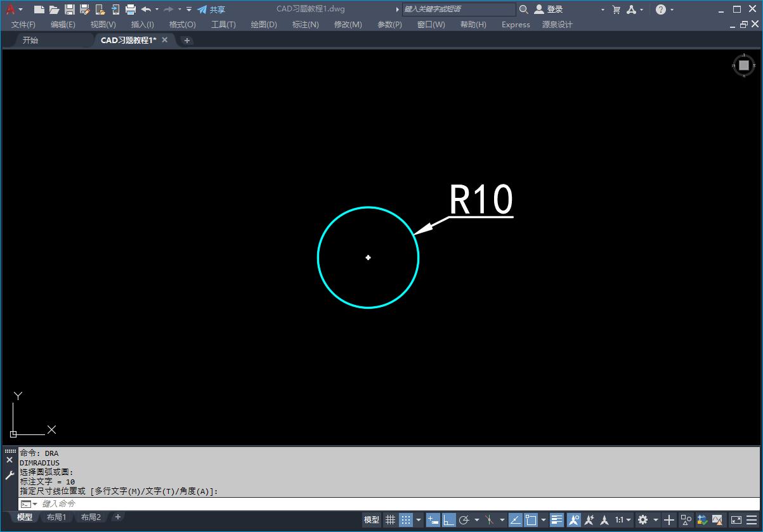Viewport: 763px width, 532px height.
Task: Click the Autodesk connect triangle icon
Action: pos(632,10)
